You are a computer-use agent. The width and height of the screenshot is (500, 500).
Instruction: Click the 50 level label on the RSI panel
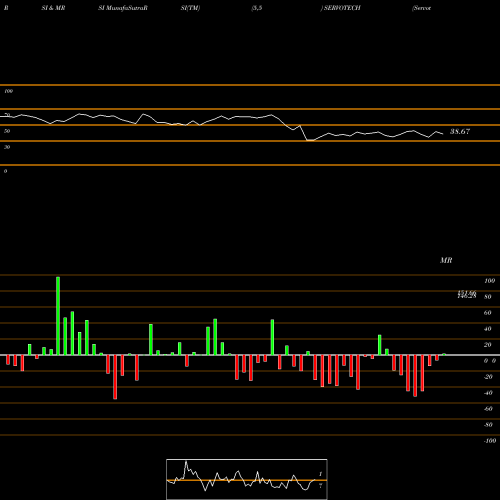(7, 131)
